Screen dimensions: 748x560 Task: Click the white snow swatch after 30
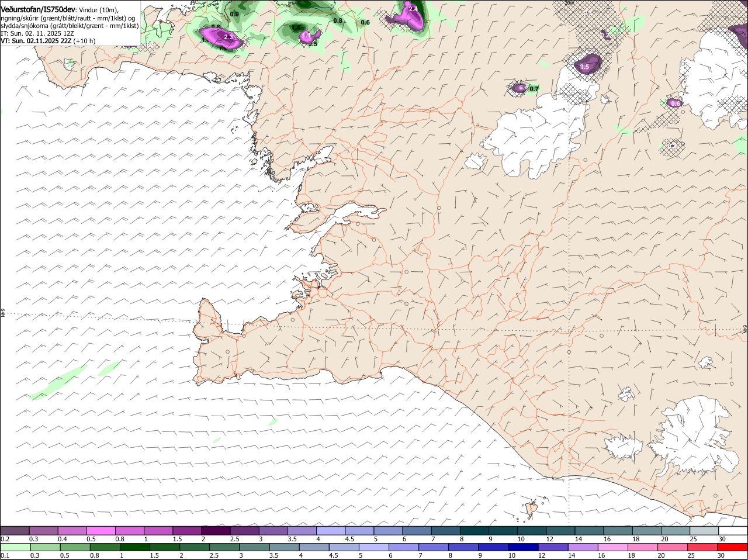coord(732,531)
